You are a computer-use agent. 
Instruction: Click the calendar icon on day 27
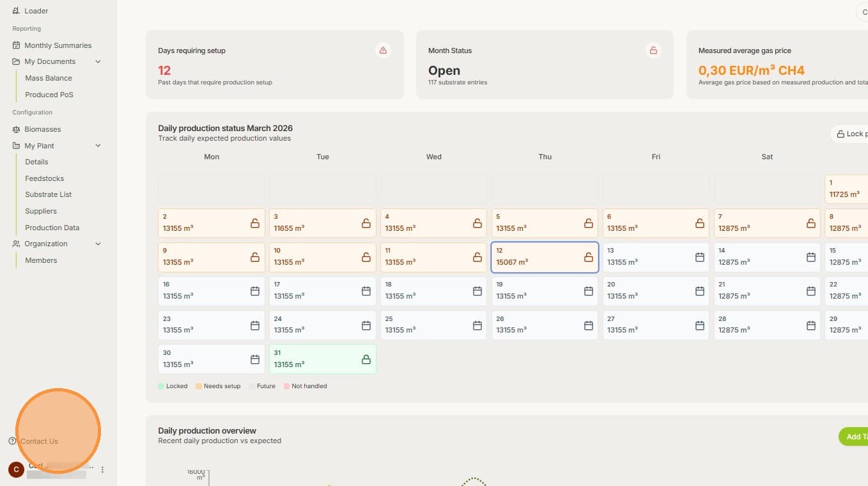pyautogui.click(x=700, y=325)
